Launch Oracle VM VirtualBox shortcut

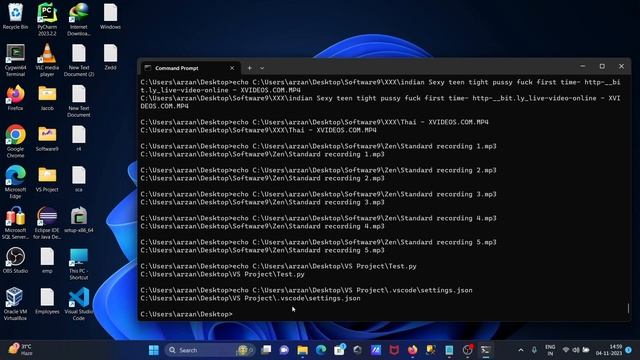click(x=16, y=304)
